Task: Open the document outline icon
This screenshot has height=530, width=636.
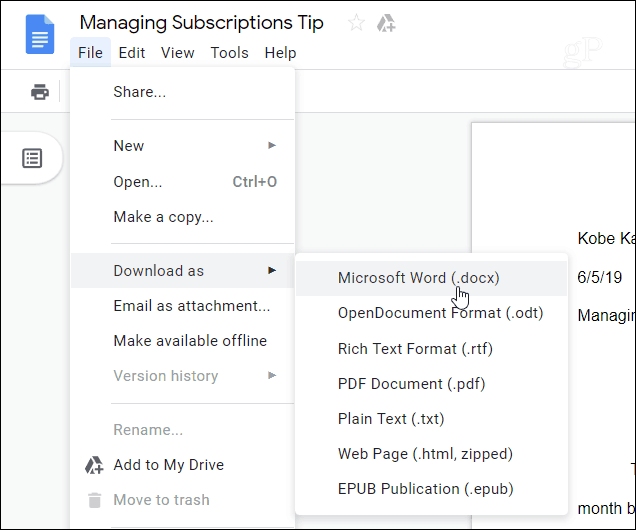Action: point(32,158)
